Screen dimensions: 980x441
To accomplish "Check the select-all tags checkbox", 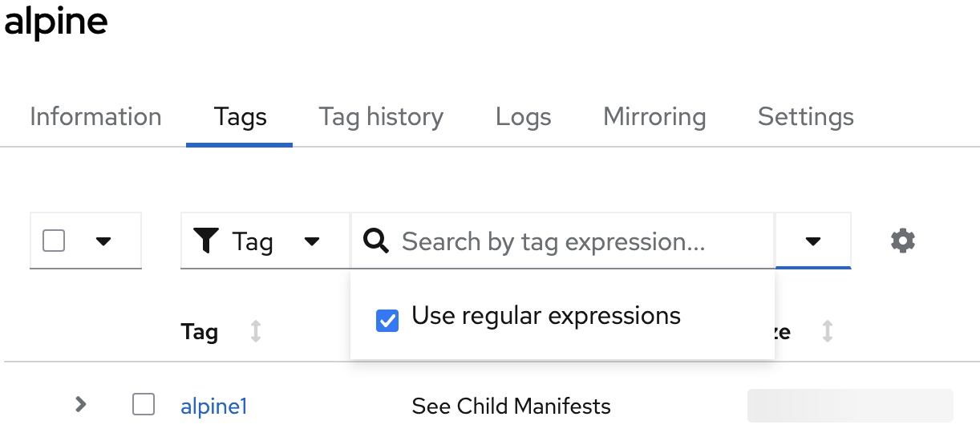I will (x=54, y=241).
